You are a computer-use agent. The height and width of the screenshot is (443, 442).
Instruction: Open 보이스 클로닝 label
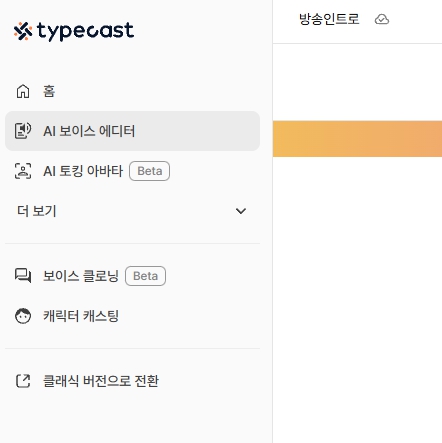81,276
